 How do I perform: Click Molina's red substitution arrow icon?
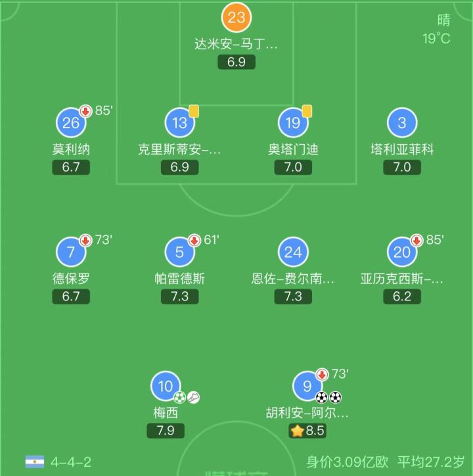(85, 111)
